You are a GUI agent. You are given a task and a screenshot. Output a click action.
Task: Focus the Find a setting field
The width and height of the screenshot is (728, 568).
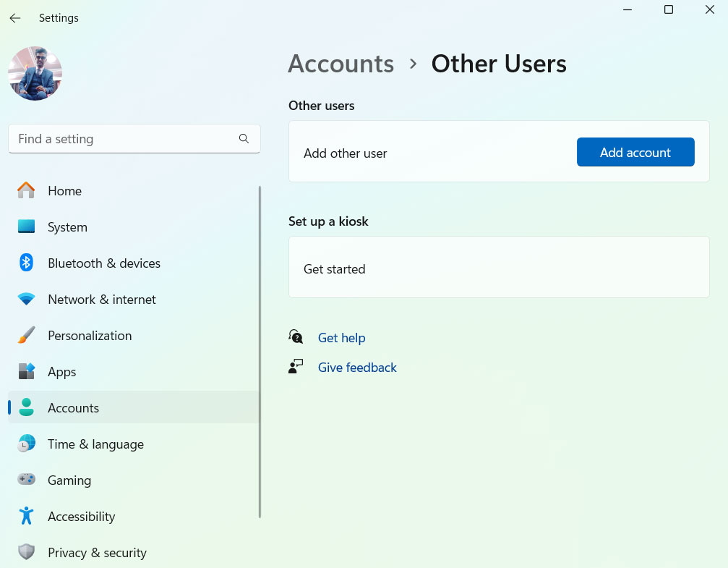(134, 138)
